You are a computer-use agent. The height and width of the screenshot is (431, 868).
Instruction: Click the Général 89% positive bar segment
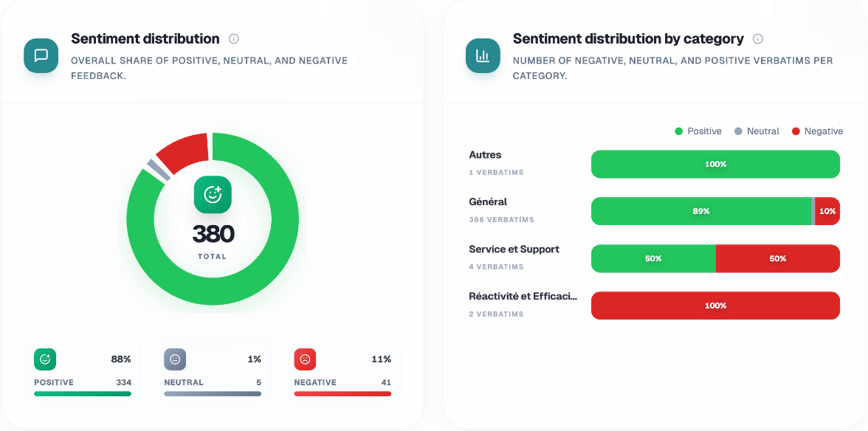point(701,211)
